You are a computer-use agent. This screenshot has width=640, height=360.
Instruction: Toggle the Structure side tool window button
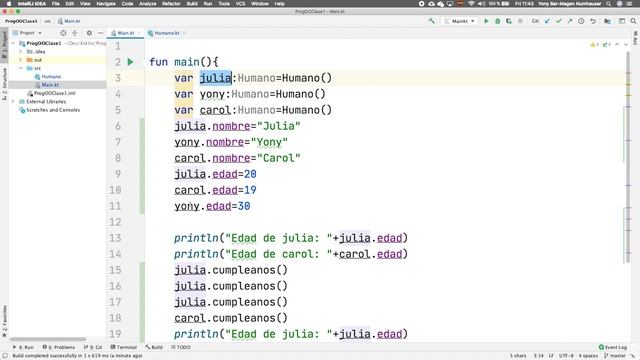(4, 84)
